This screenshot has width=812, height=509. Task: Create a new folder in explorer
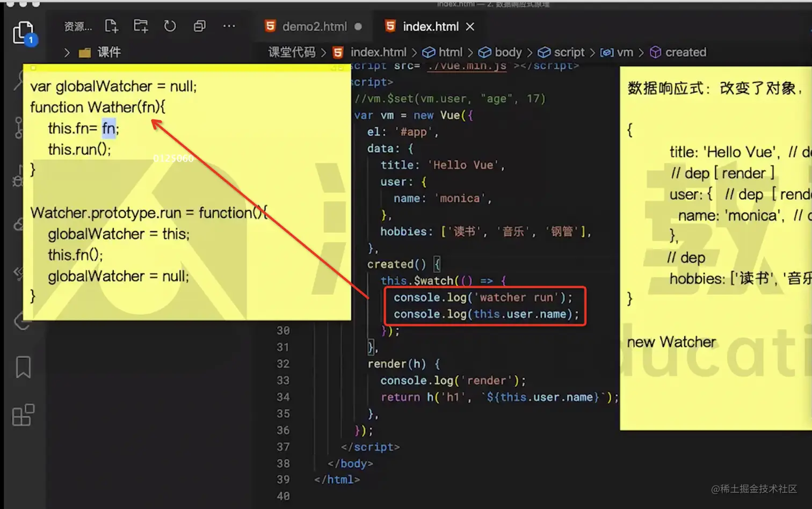(141, 26)
